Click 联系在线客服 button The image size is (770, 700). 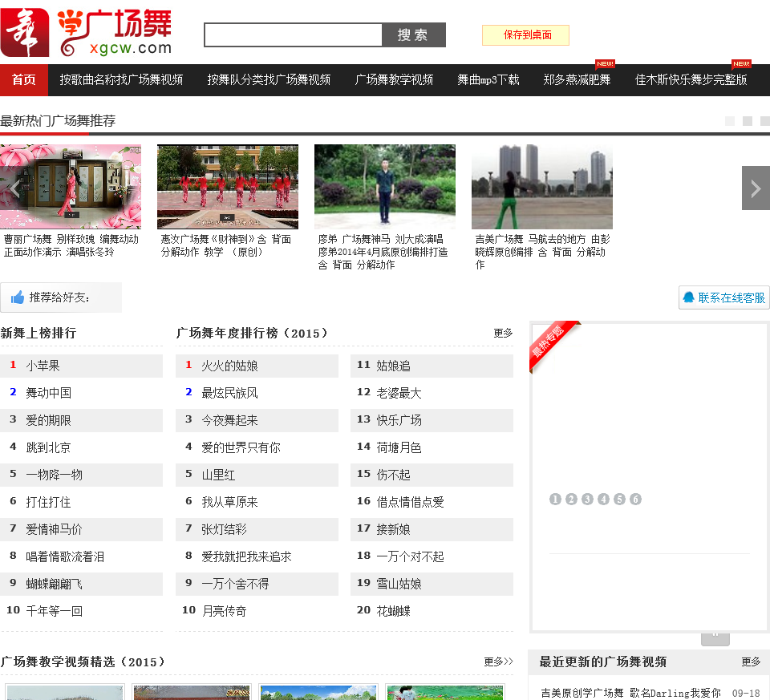[x=724, y=297]
